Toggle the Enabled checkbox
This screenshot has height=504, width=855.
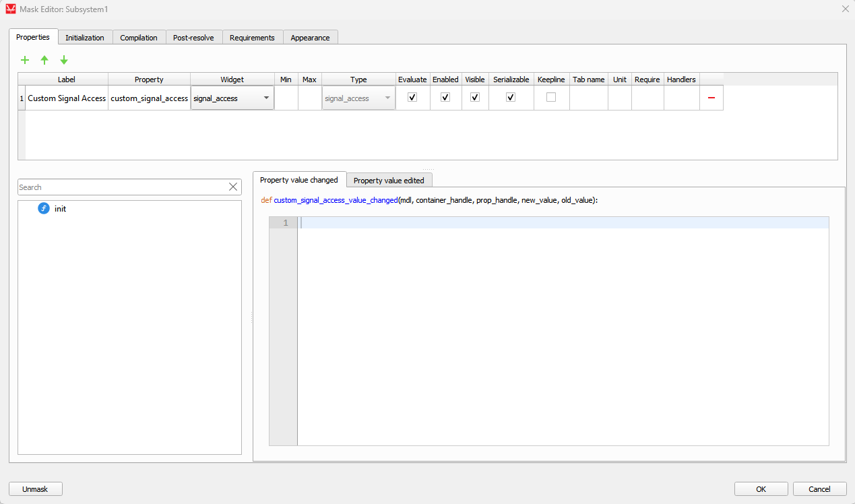(x=445, y=97)
